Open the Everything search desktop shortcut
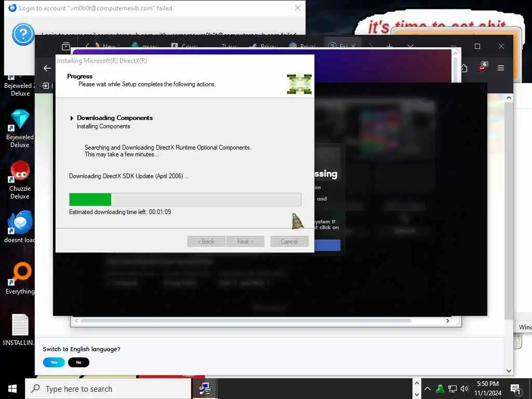532x399 pixels. pos(20,278)
